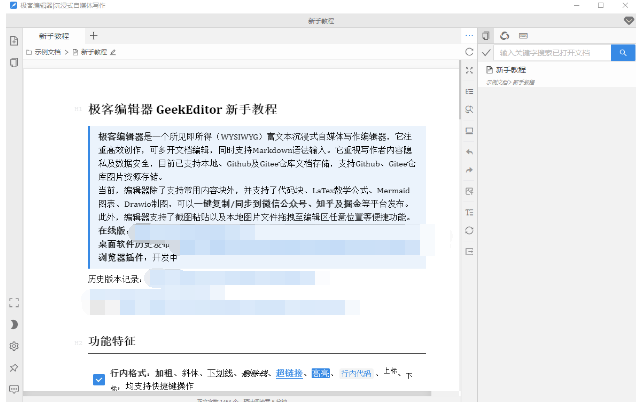Toggle the inline format task checkbox
Screen dimensions: 636x402
pos(98,378)
